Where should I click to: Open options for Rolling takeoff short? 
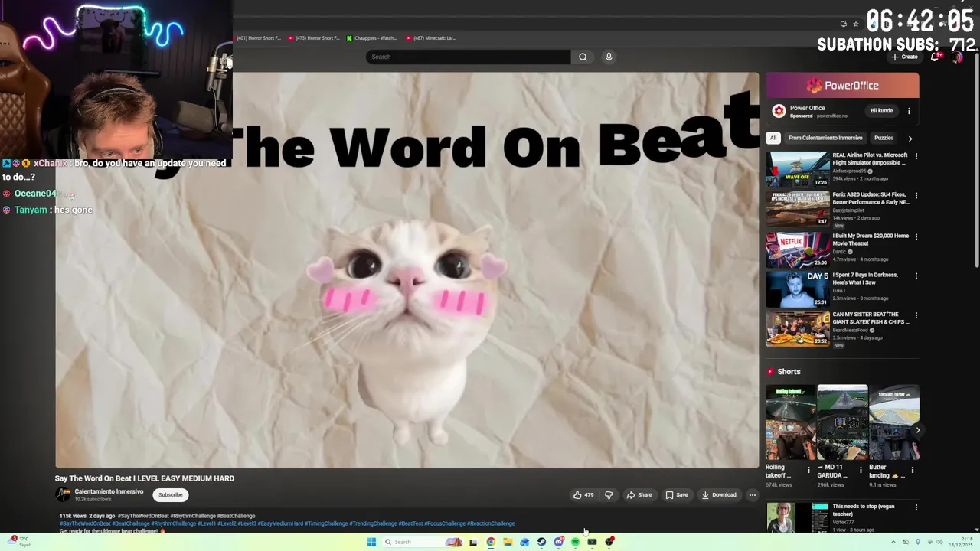coord(808,470)
